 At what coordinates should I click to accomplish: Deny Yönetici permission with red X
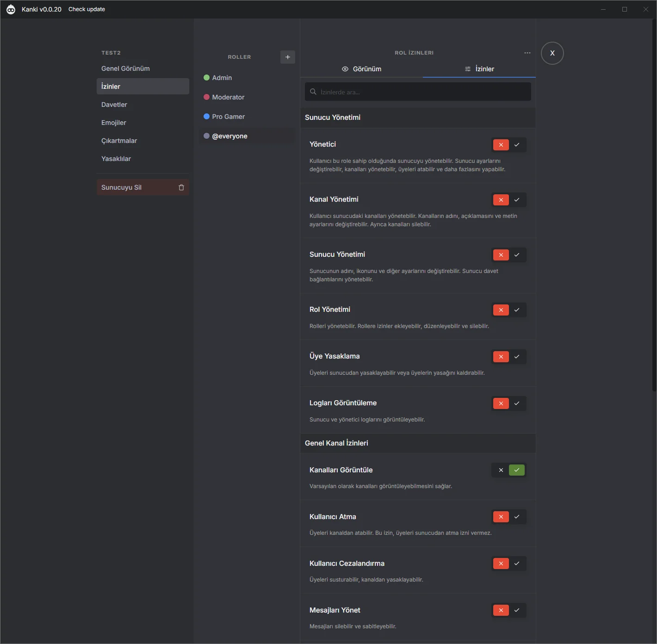tap(501, 145)
